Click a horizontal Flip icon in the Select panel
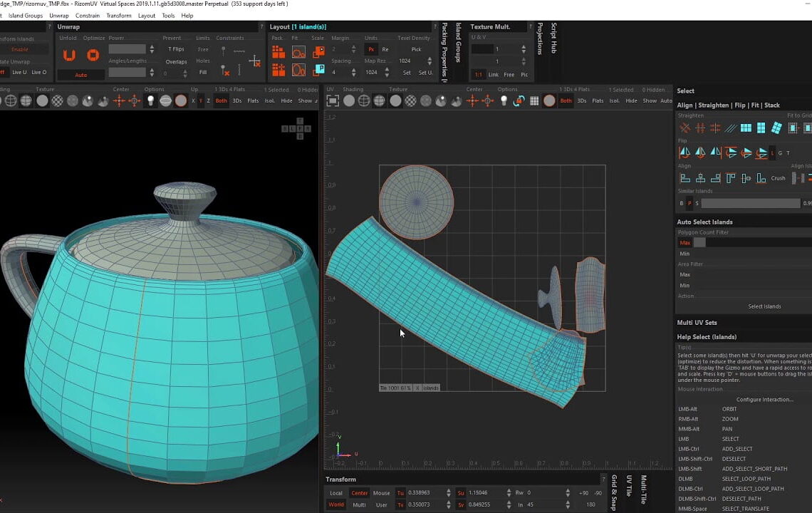Screen dimensions: 812x513 point(685,152)
